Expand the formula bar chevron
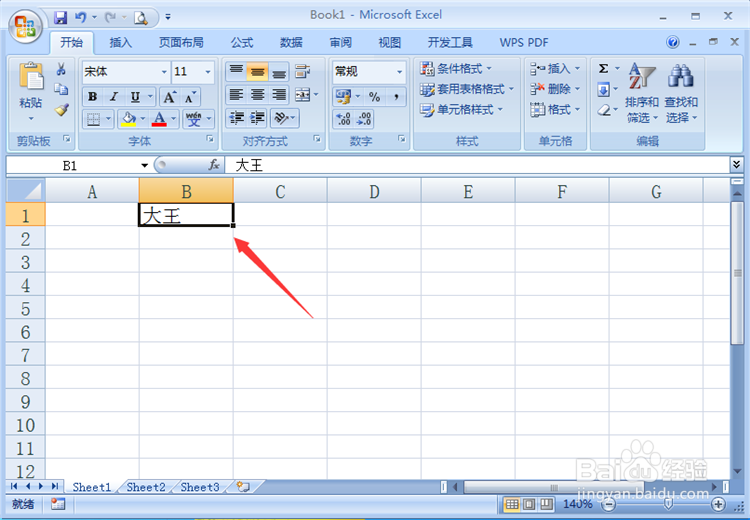 click(x=737, y=165)
